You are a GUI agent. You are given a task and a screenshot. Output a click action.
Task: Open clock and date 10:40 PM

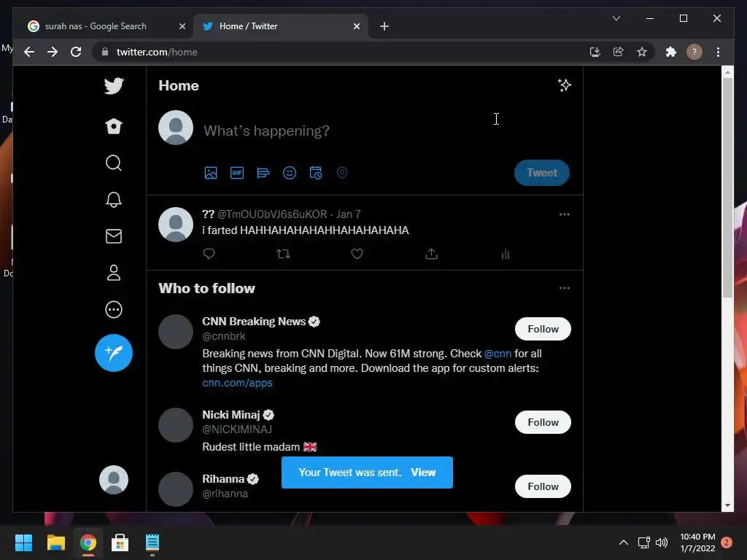[x=697, y=542]
